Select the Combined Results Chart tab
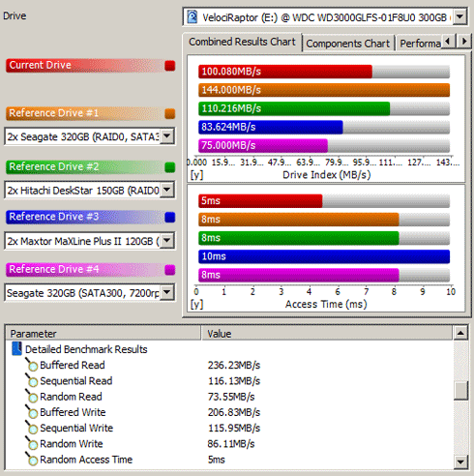Screen dimensions: 474x476 (x=242, y=42)
